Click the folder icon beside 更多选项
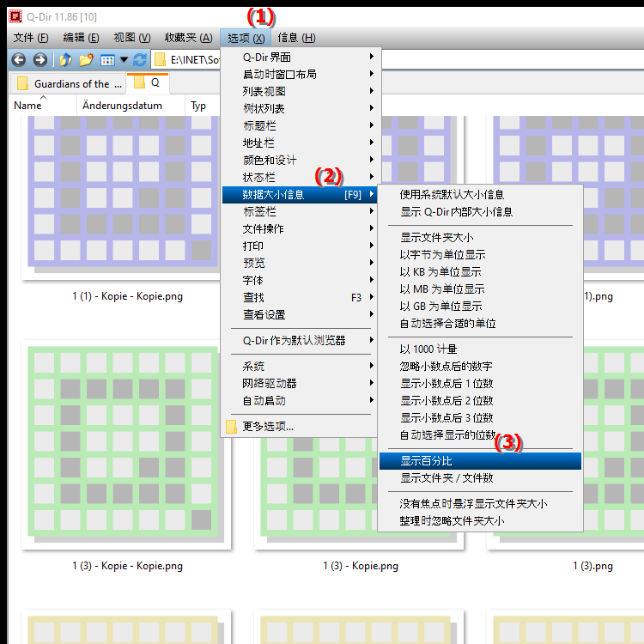This screenshot has height=644, width=644. tap(231, 427)
